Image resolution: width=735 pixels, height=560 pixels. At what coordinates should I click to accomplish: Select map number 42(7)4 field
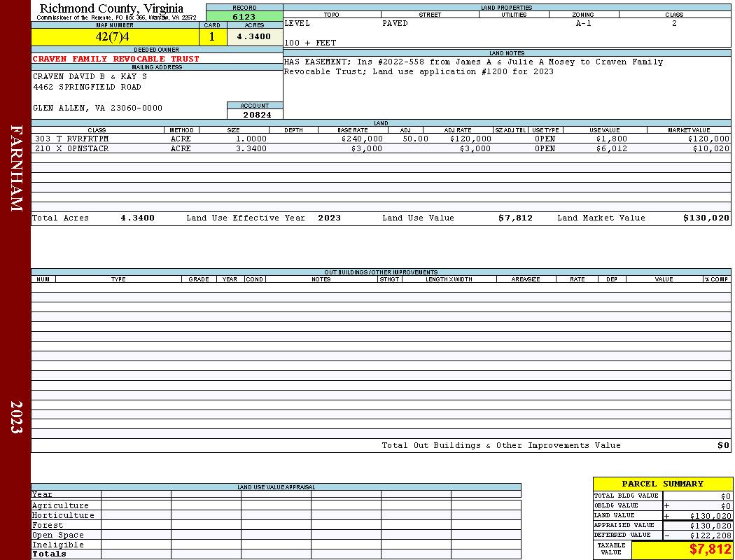pos(115,37)
